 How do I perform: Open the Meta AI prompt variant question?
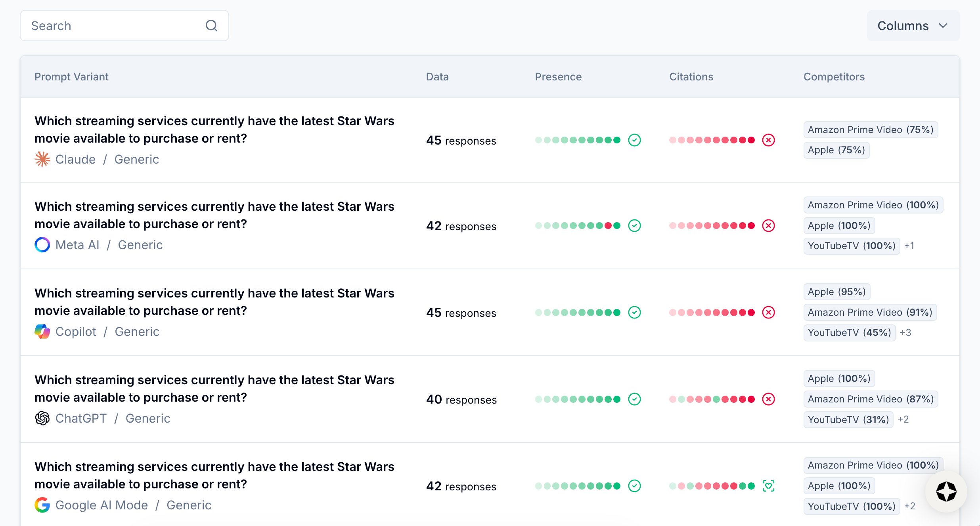pyautogui.click(x=214, y=215)
